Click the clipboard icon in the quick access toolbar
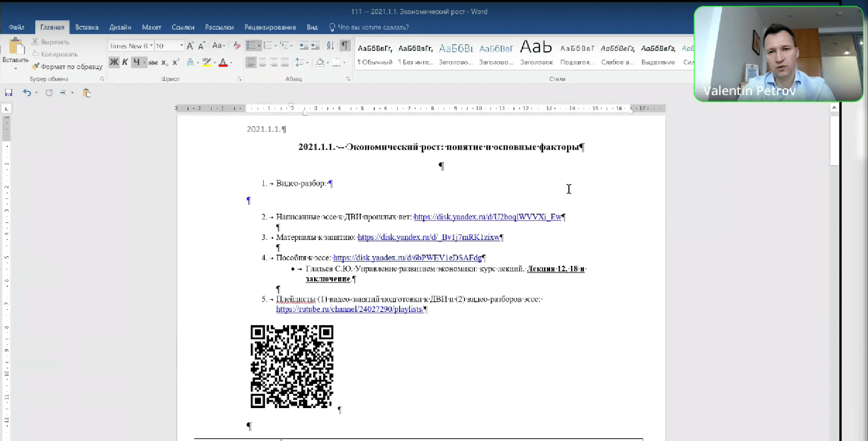Viewport: 868px width, 441px height. [x=87, y=93]
